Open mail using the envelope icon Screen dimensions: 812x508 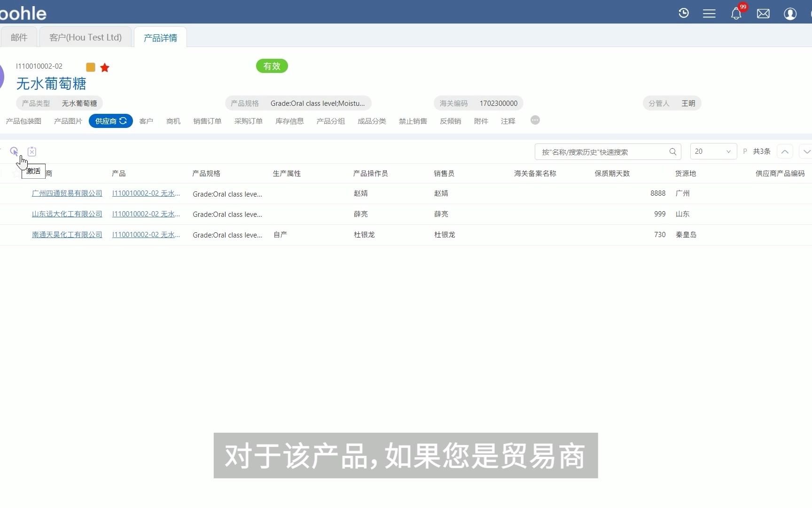pos(763,14)
